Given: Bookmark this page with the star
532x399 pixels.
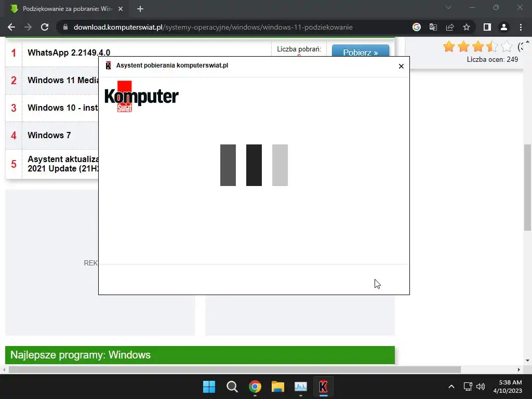Looking at the screenshot, I should [467, 27].
